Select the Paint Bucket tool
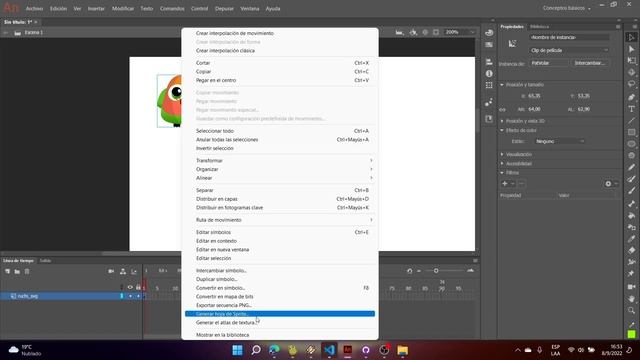 click(x=631, y=216)
